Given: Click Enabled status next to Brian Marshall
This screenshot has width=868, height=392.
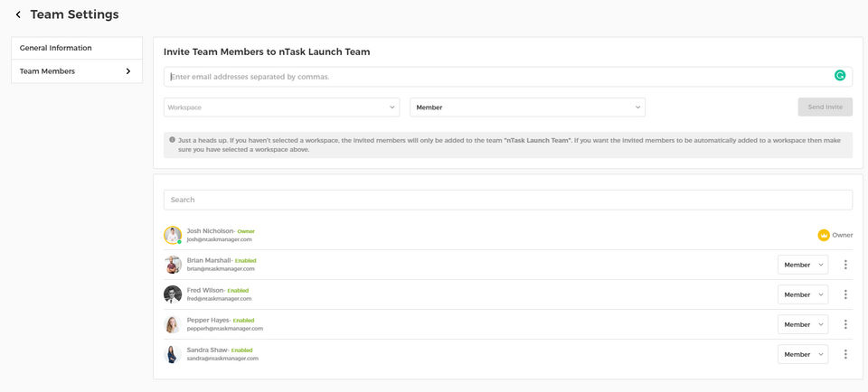Looking at the screenshot, I should (x=245, y=260).
